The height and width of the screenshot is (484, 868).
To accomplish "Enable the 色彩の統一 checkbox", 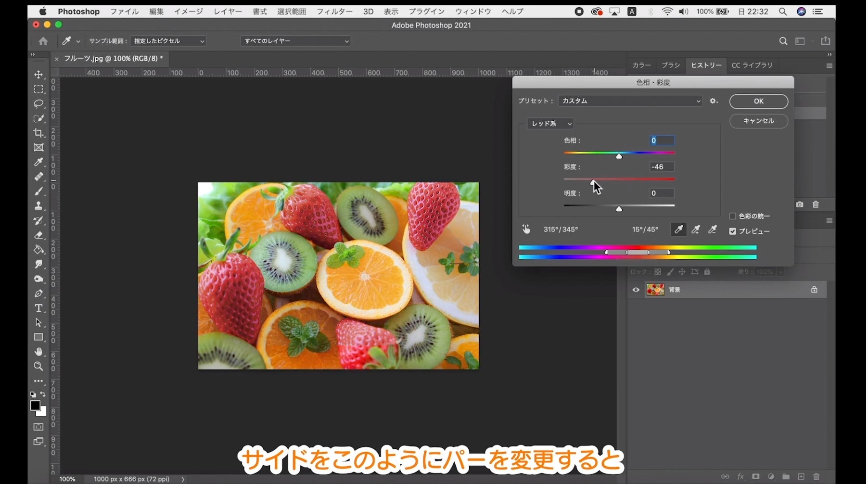I will (733, 216).
